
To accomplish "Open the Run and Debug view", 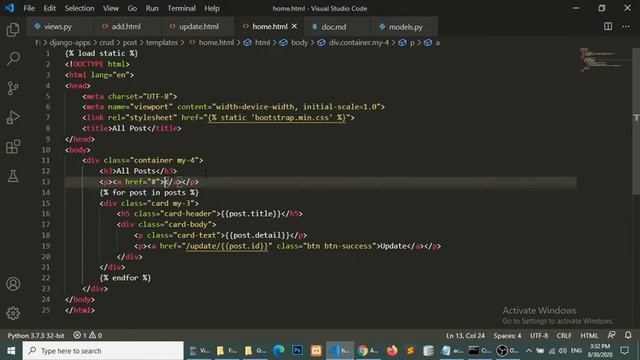I will coord(13,118).
